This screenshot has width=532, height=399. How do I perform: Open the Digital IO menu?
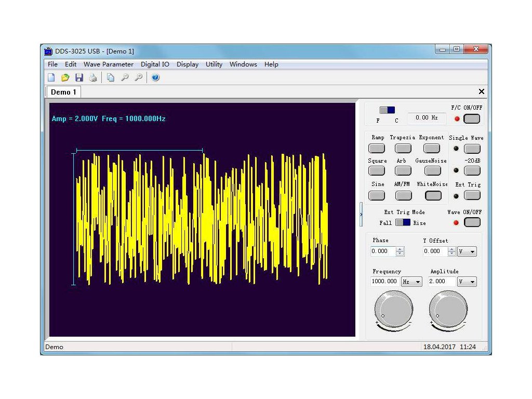[x=155, y=64]
